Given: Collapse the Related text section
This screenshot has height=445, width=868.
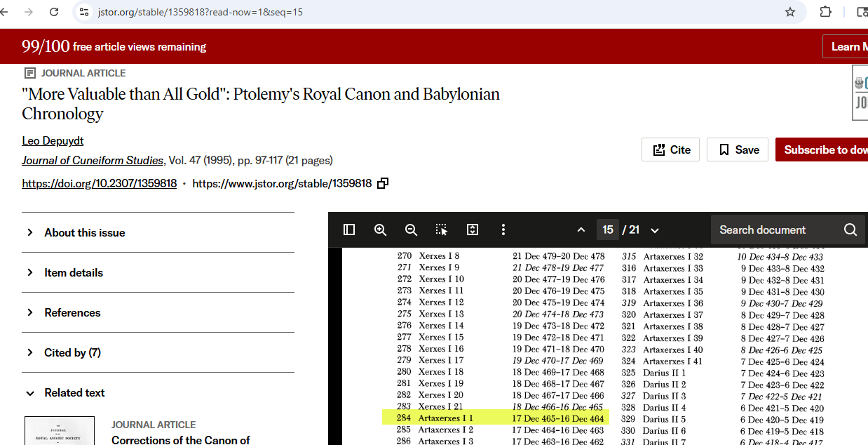Looking at the screenshot, I should pos(158,392).
